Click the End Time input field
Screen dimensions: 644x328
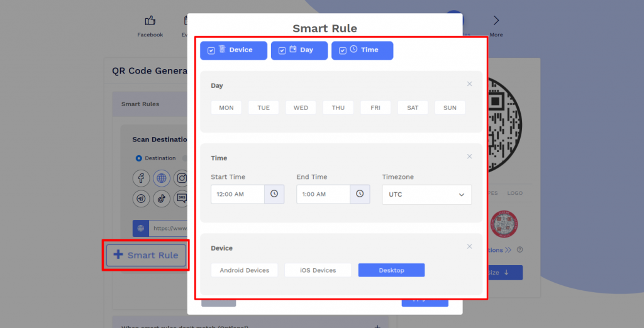[323, 194]
